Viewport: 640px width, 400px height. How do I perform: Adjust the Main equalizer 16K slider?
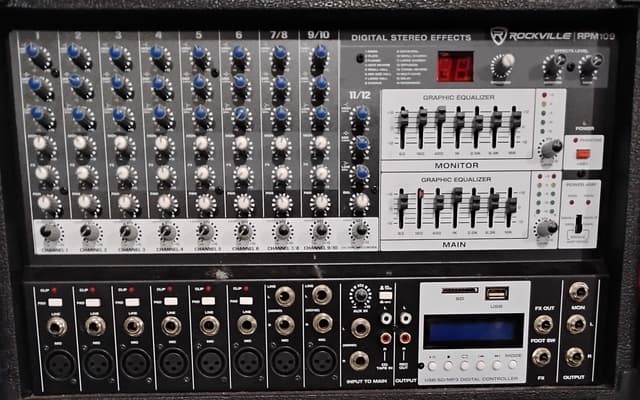510,207
